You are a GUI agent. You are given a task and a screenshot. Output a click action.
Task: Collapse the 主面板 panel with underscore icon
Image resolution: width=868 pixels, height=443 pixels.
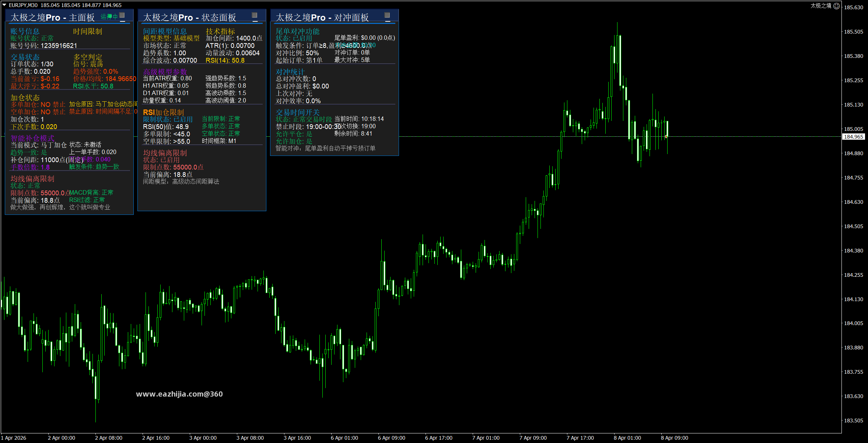pos(122,21)
